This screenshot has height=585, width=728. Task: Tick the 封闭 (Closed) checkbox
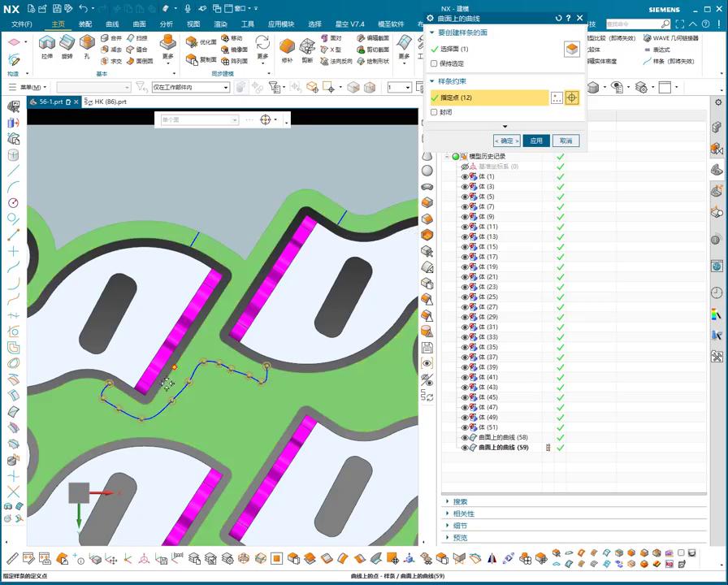point(434,112)
